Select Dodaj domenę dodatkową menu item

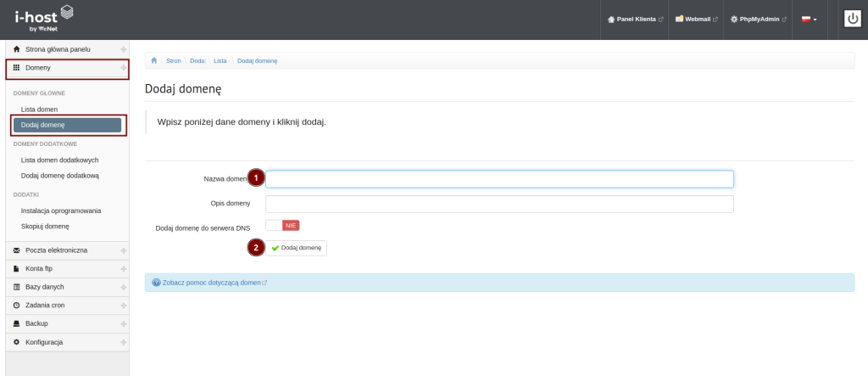[60, 175]
